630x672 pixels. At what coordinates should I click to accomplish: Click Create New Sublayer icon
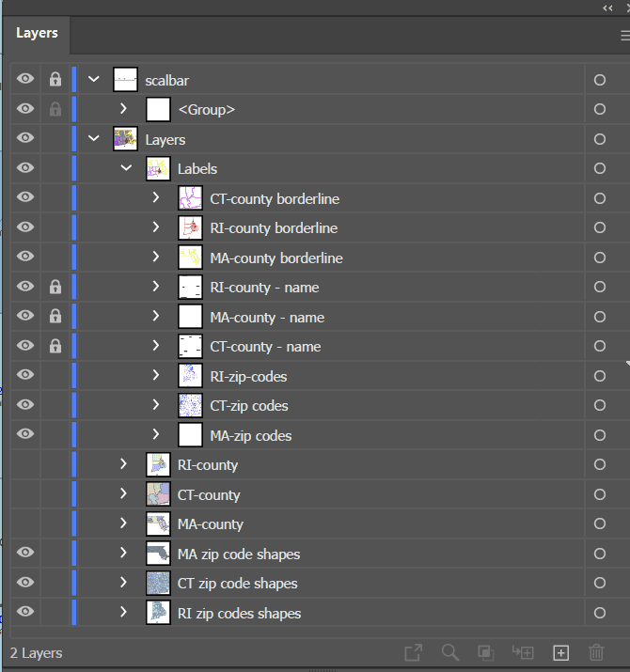[x=523, y=652]
